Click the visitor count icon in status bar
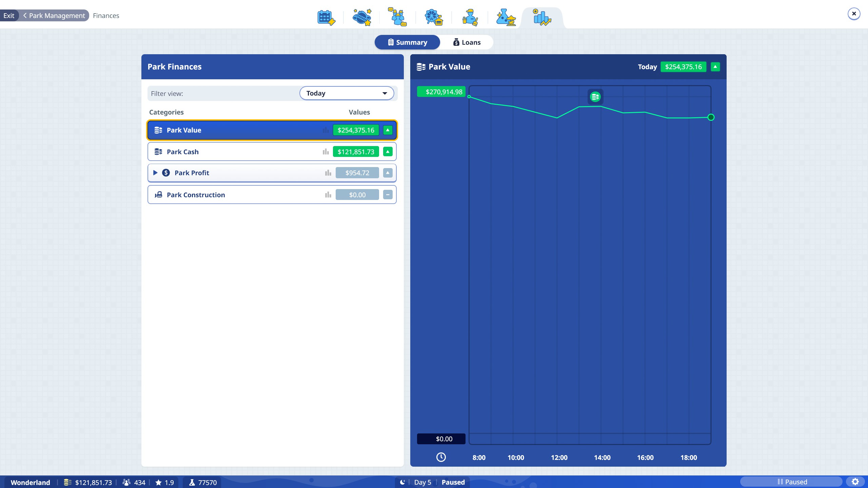The height and width of the screenshot is (488, 868). click(x=126, y=482)
